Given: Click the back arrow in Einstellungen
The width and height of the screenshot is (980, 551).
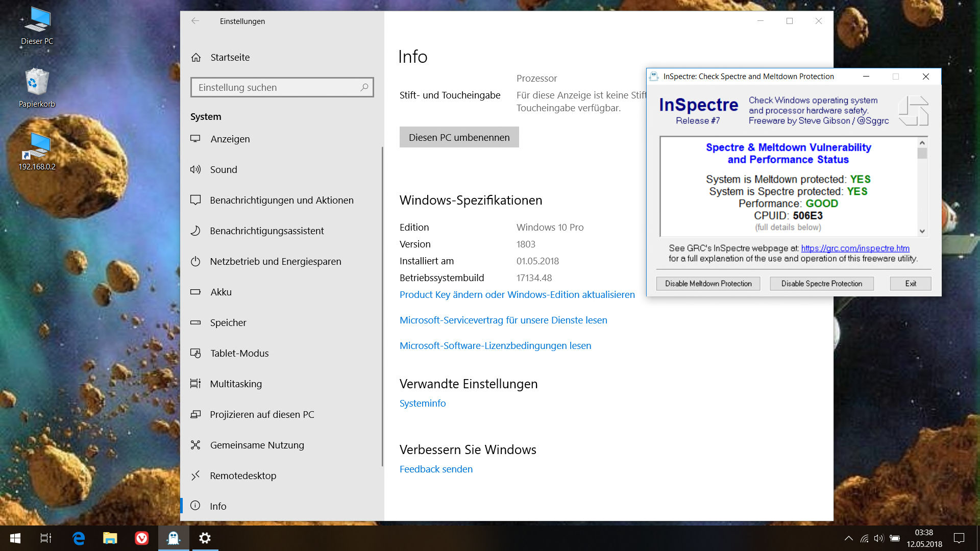Looking at the screenshot, I should coord(195,21).
